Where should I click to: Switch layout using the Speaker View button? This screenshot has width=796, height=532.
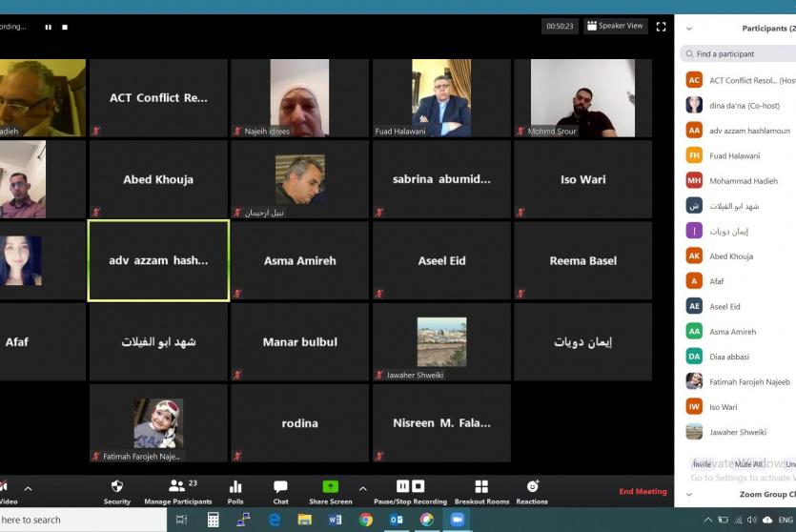(x=615, y=27)
